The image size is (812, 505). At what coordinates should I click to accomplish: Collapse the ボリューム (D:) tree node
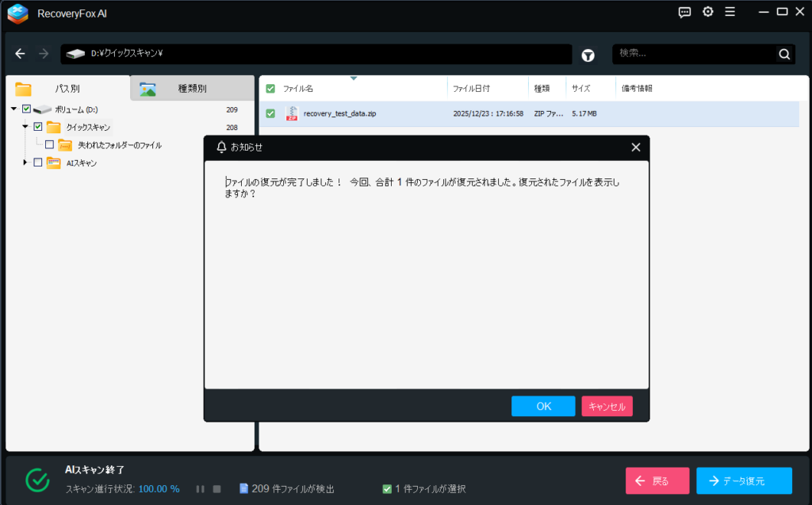(x=14, y=109)
